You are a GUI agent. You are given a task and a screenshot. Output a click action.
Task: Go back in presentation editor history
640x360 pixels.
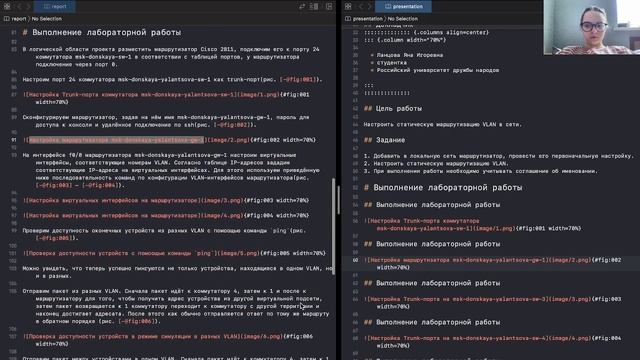pos(360,7)
